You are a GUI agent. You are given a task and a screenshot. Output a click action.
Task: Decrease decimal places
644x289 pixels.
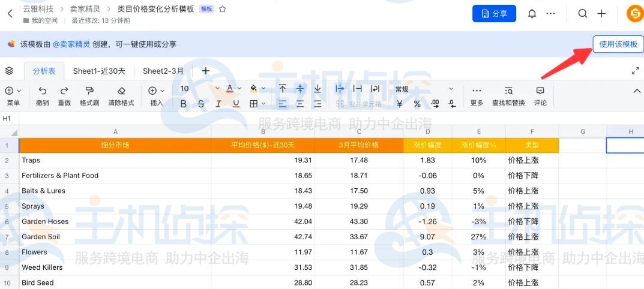[x=452, y=104]
